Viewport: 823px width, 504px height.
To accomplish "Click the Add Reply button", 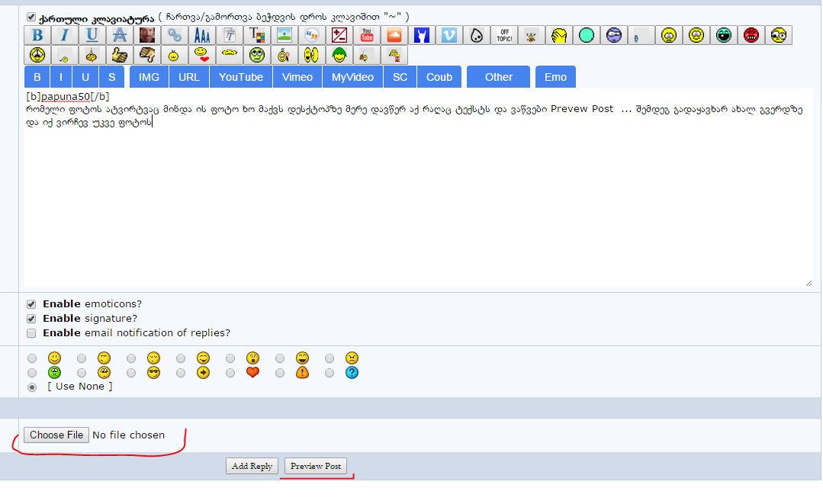I will (x=252, y=466).
